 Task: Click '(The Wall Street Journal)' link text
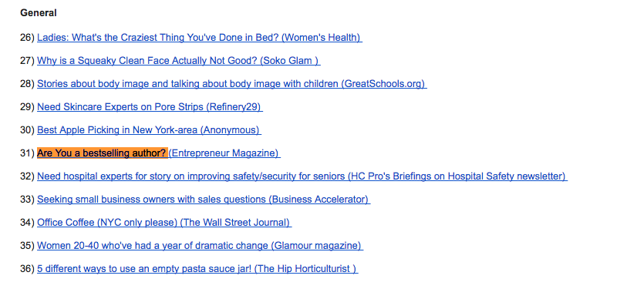pos(236,223)
